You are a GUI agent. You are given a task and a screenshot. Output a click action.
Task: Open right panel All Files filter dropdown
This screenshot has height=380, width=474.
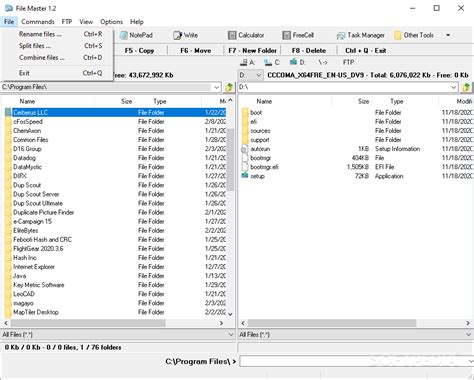pyautogui.click(x=469, y=334)
